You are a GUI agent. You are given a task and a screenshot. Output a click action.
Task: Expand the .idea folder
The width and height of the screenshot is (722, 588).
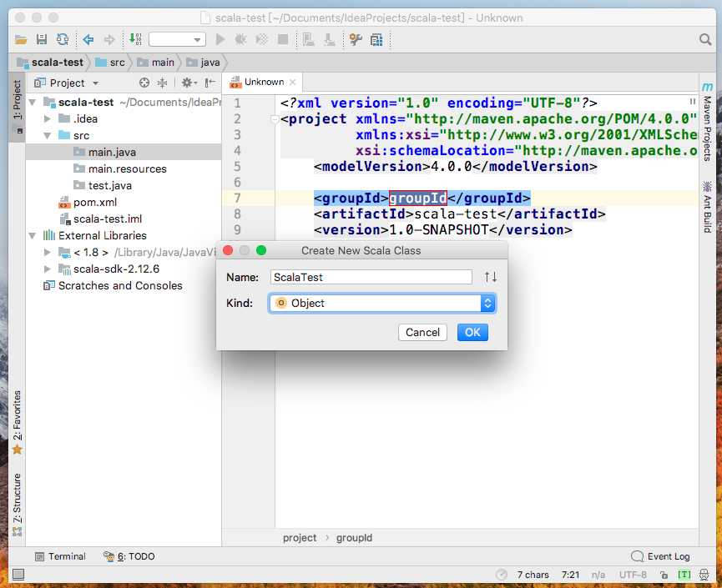click(x=47, y=118)
